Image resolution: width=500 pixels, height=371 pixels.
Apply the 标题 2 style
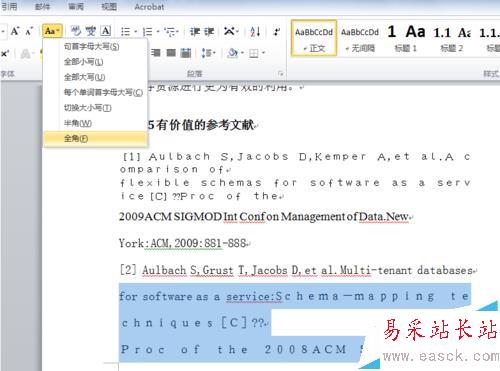click(452, 38)
